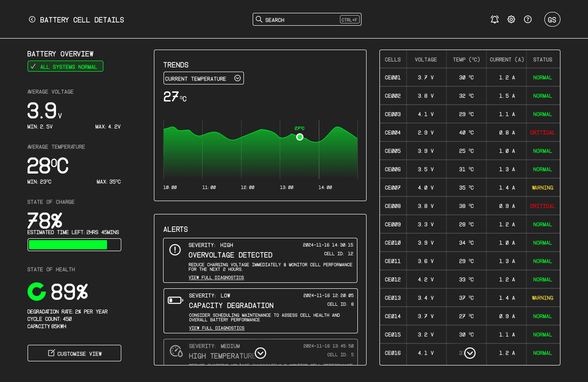Click the Temp (°C) column header
Image resolution: width=588 pixels, height=382 pixels.
(x=466, y=59)
